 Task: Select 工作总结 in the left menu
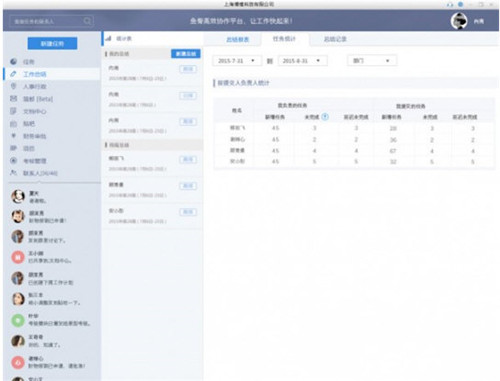[51, 74]
